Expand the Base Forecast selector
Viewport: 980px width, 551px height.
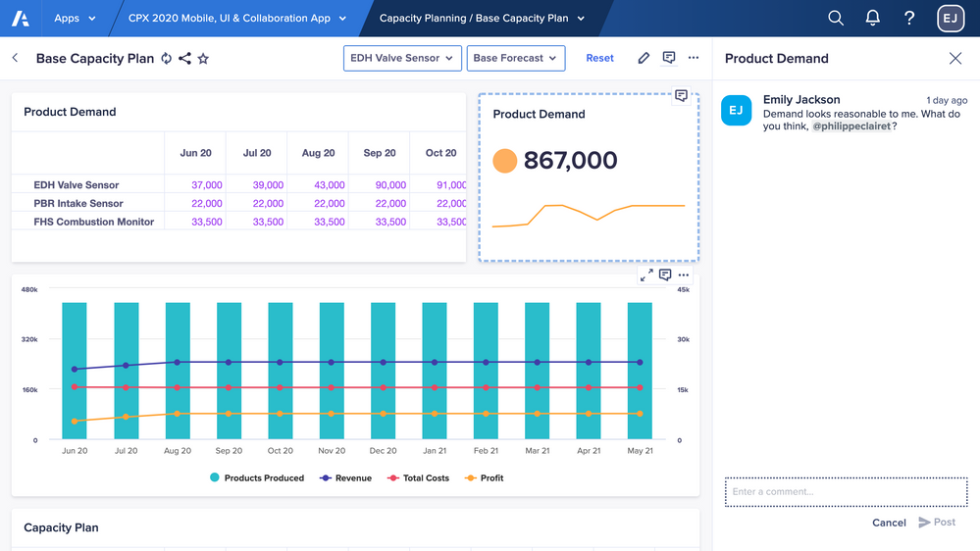tap(515, 58)
